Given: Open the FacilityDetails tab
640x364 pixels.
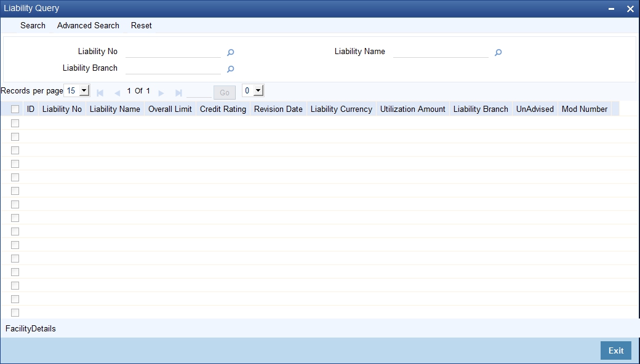Looking at the screenshot, I should click(x=31, y=328).
